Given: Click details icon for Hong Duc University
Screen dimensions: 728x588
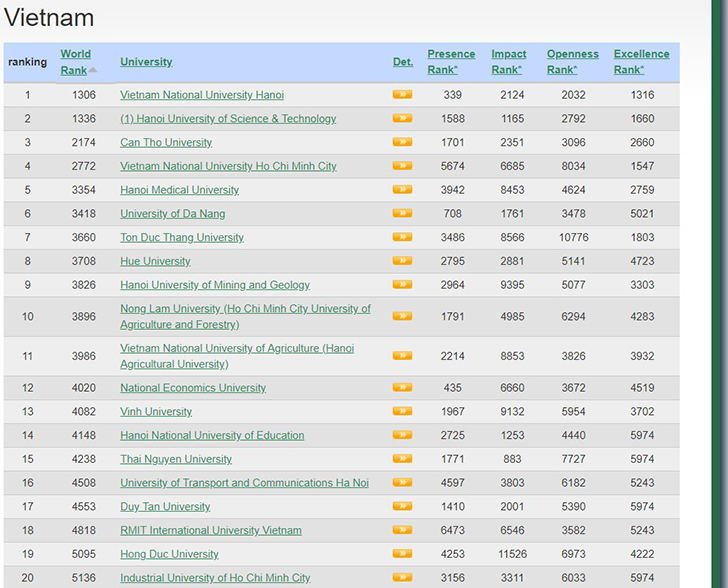Looking at the screenshot, I should point(402,554).
